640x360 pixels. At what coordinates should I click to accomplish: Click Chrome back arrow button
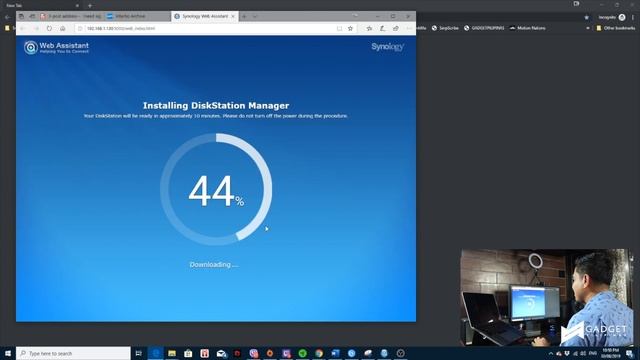point(7,18)
